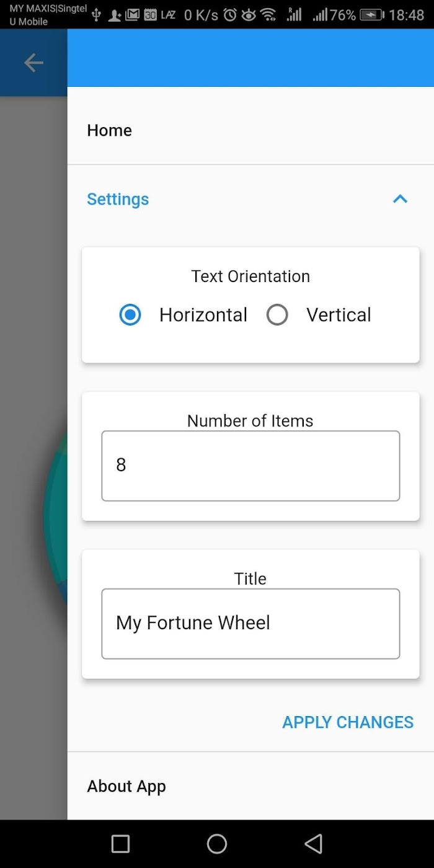Screen dimensions: 434x868
Task: Choose the Vertical text label
Action: pyautogui.click(x=339, y=315)
